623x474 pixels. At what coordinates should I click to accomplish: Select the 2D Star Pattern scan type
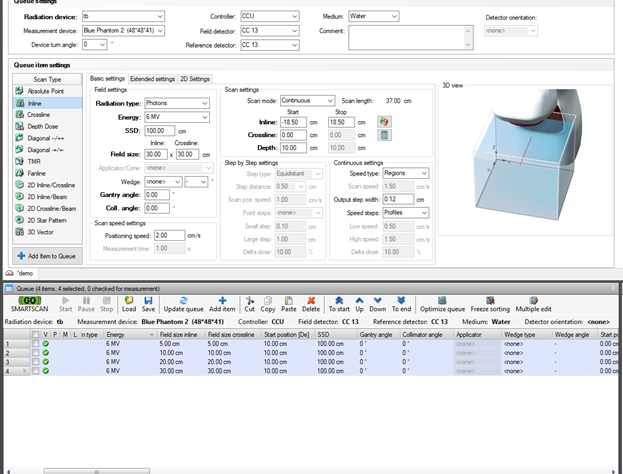(x=47, y=220)
